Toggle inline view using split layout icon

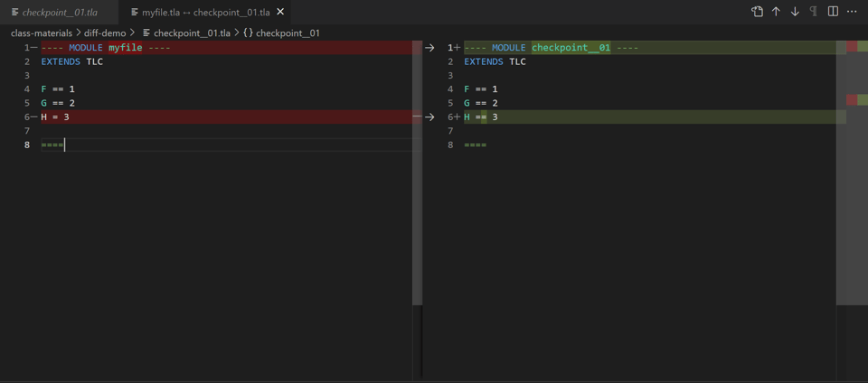833,12
